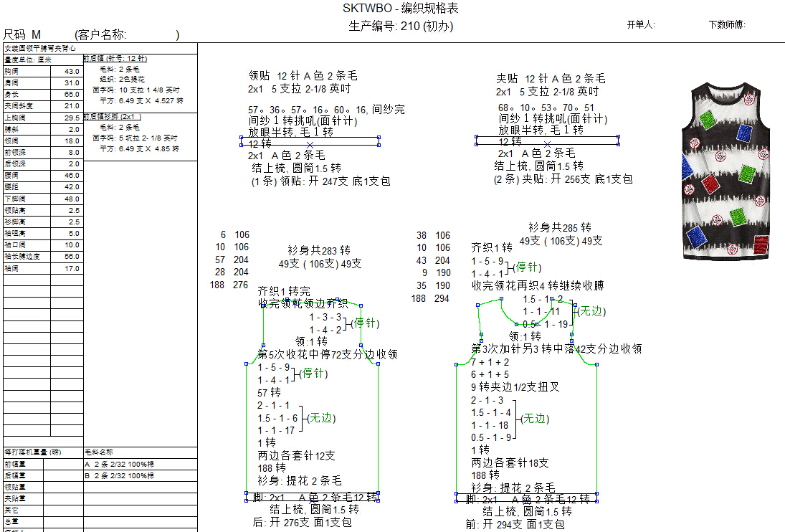Select the 袖阔 value '17.0'
The image size is (785, 532).
pyautogui.click(x=72, y=268)
